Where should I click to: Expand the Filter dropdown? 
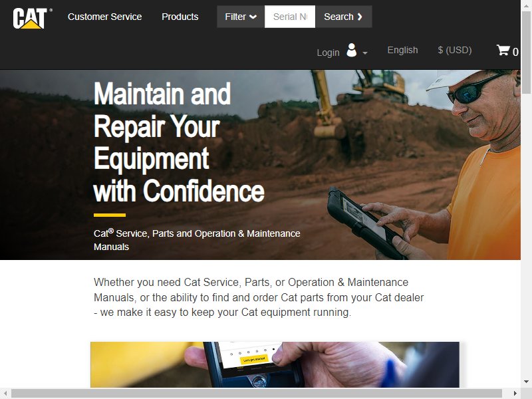241,17
